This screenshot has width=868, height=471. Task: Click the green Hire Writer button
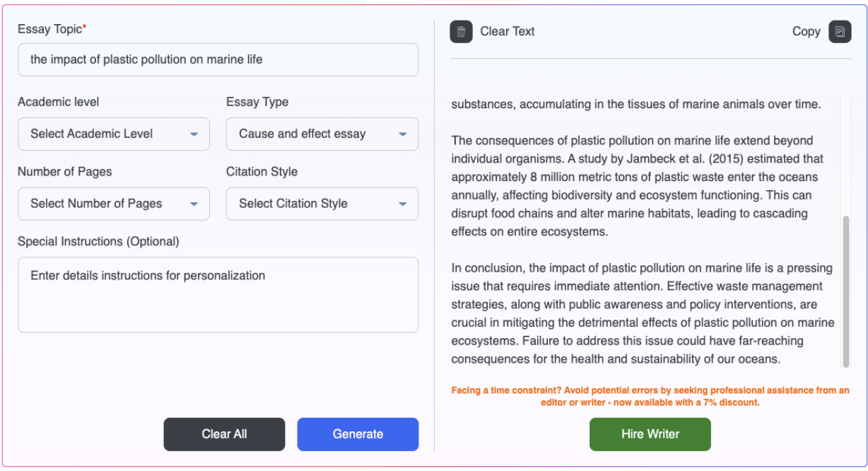click(650, 434)
